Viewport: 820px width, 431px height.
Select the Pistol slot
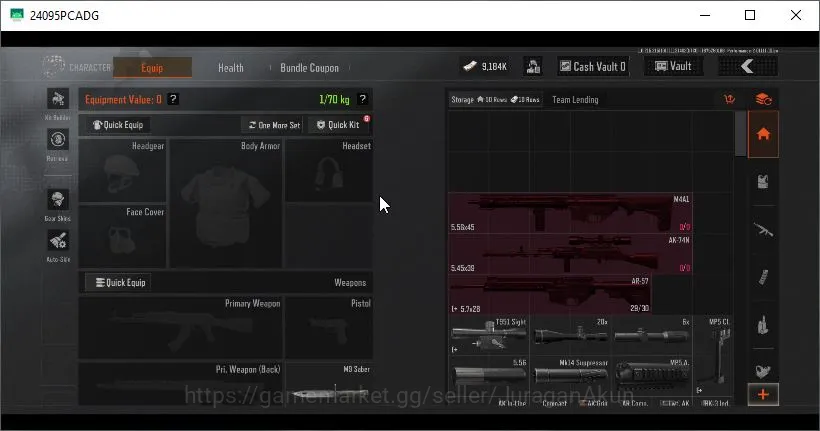click(329, 328)
